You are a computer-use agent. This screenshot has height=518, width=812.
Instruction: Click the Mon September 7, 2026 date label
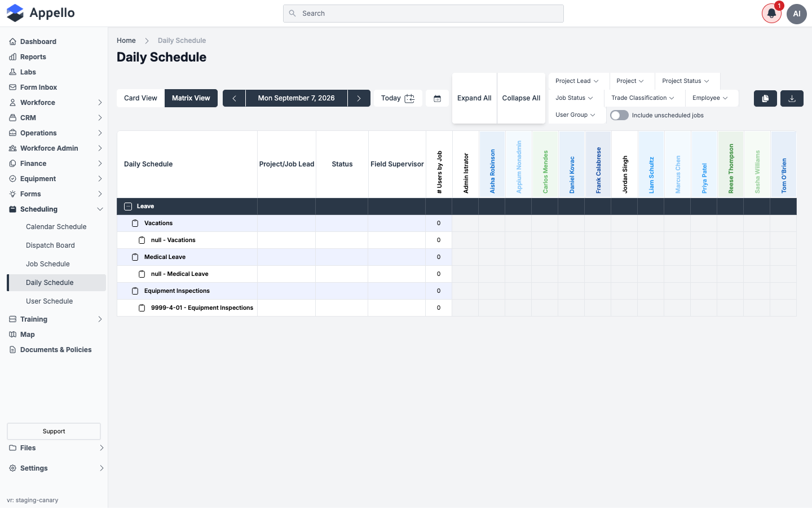click(x=297, y=98)
